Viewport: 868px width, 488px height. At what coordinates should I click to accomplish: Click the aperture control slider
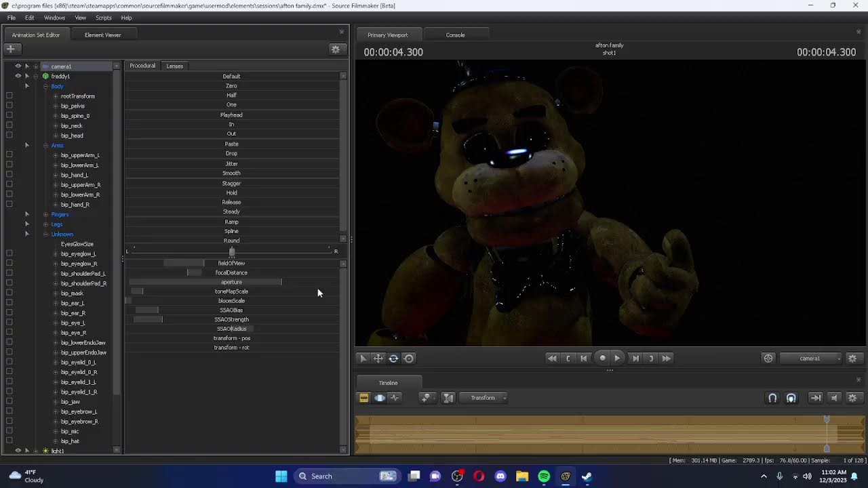pyautogui.click(x=232, y=282)
